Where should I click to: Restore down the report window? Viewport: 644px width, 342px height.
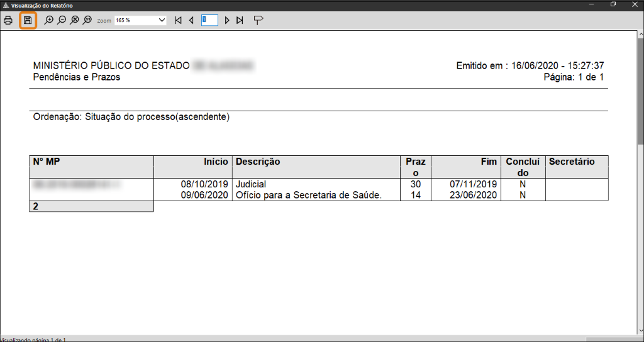(x=613, y=4)
